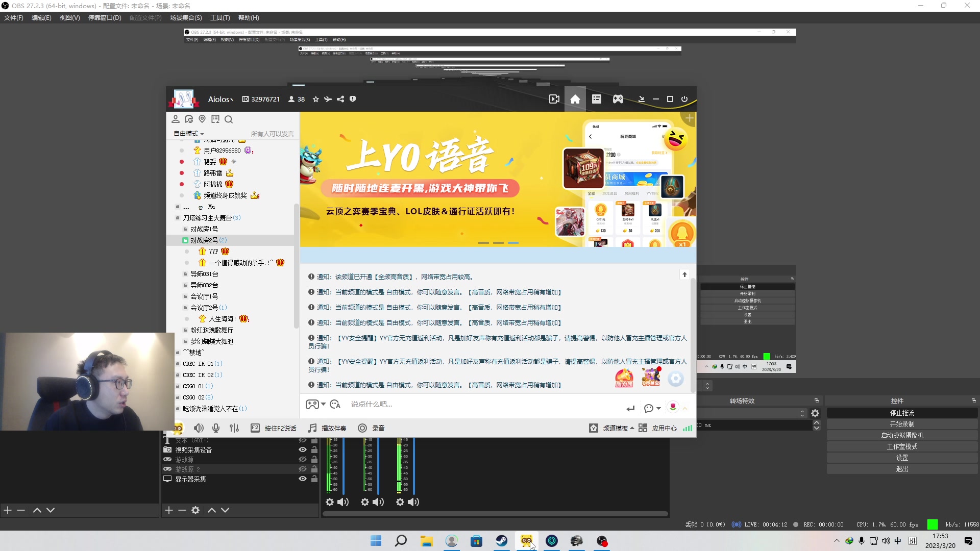Adjust the second mixer channel blue volume slider
Screen dimensions: 980x551
pyautogui.click(x=378, y=466)
